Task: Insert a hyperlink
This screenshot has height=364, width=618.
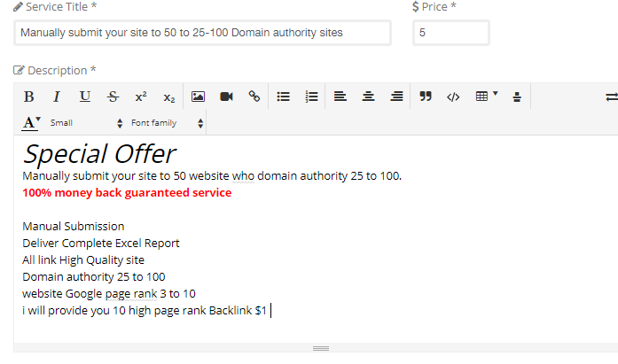Action: pos(254,97)
